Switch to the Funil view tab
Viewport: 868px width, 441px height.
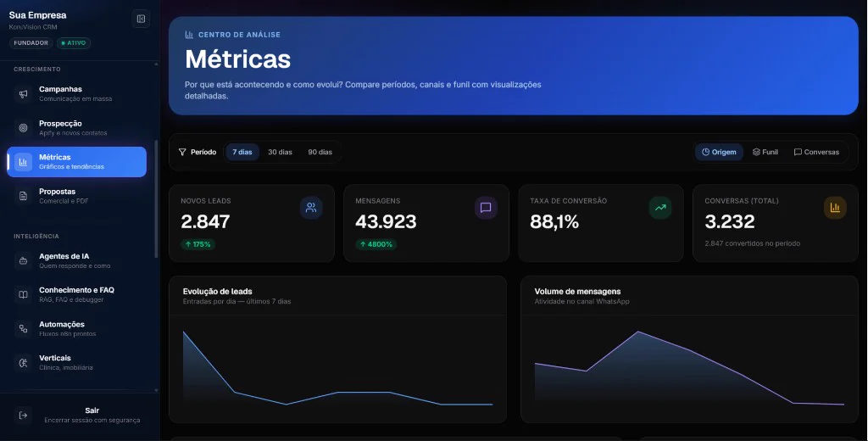point(765,152)
